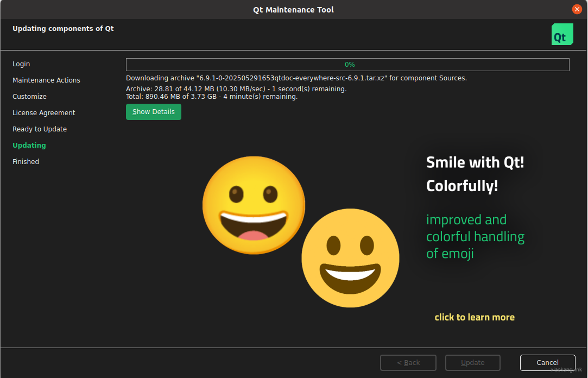Viewport: 588px width, 378px height.
Task: Click the 'Smile with Qt!' headline
Action: [475, 162]
